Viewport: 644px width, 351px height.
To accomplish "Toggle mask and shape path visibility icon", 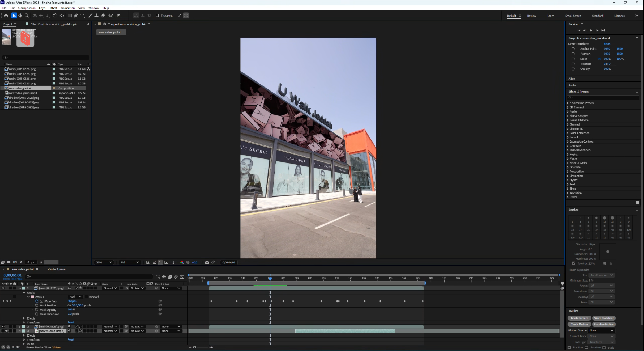I will click(160, 262).
